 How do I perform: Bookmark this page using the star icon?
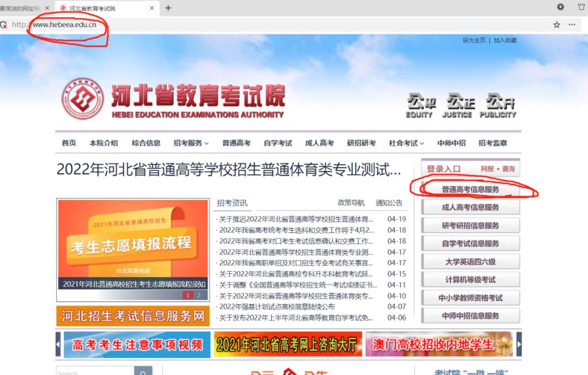pos(556,25)
